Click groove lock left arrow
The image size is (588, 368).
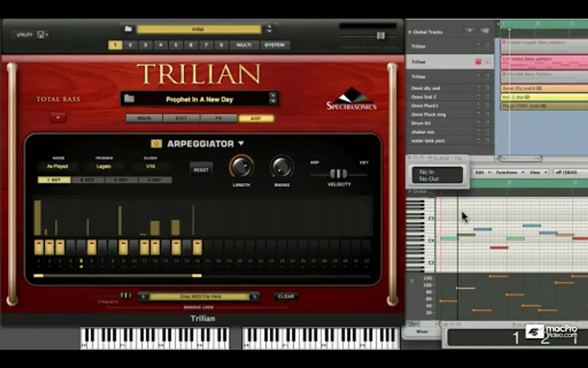143,296
